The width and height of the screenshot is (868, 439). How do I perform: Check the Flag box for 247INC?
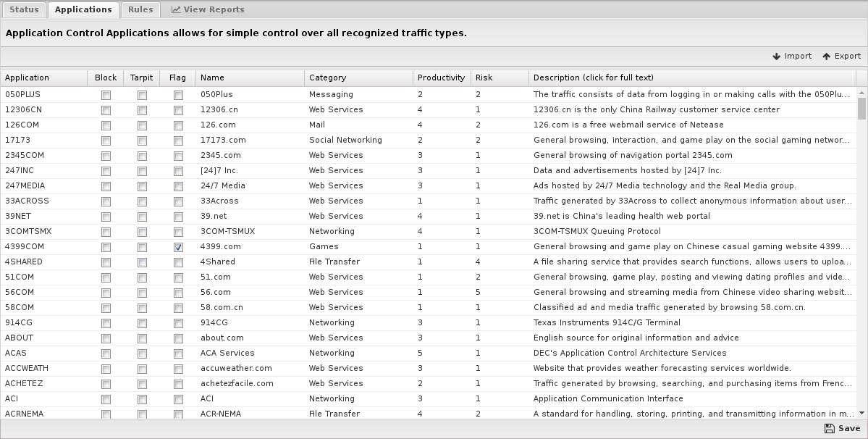tap(178, 172)
